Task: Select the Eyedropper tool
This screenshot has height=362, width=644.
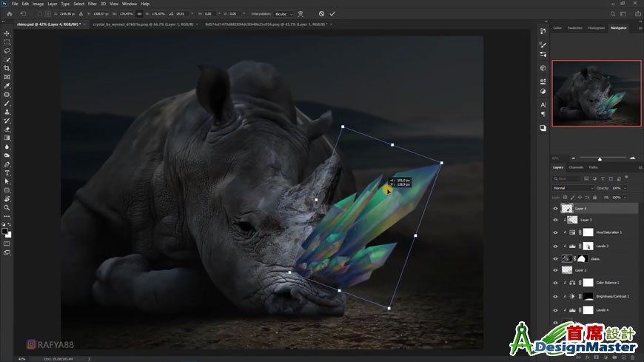Action: (7, 86)
